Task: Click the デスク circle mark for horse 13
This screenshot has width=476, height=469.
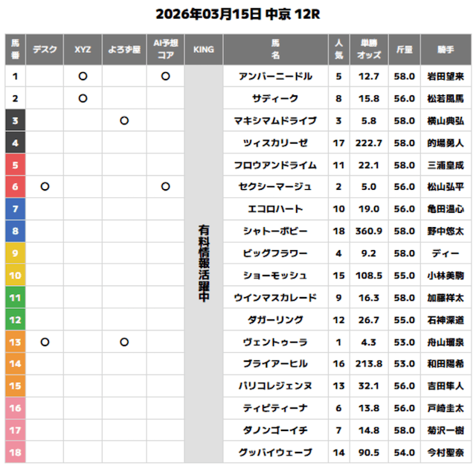Action: 45,342
